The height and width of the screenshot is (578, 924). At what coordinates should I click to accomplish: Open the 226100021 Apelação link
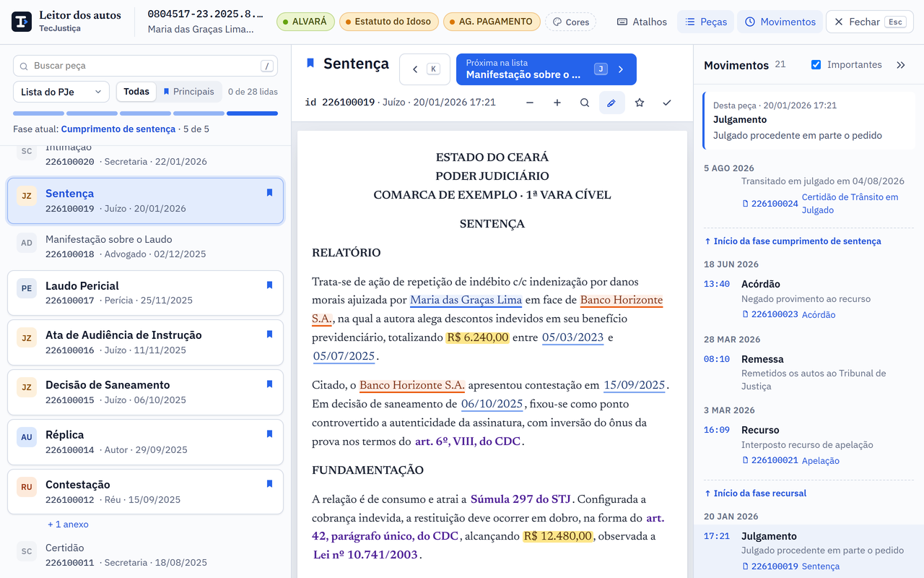pos(790,461)
